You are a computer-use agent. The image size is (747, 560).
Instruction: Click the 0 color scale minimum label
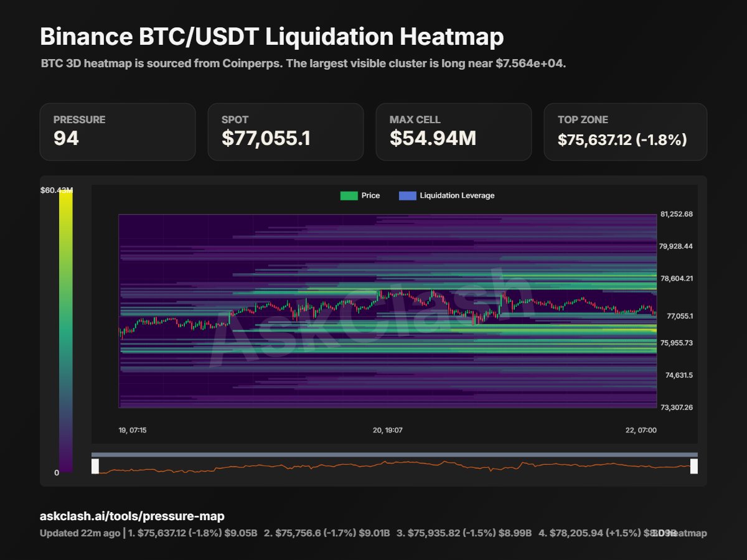click(x=57, y=473)
